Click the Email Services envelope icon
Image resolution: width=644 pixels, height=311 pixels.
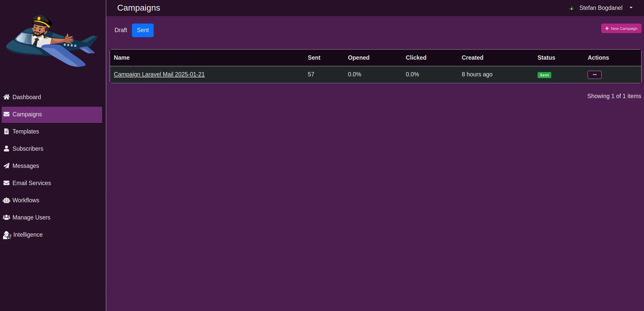pos(7,183)
